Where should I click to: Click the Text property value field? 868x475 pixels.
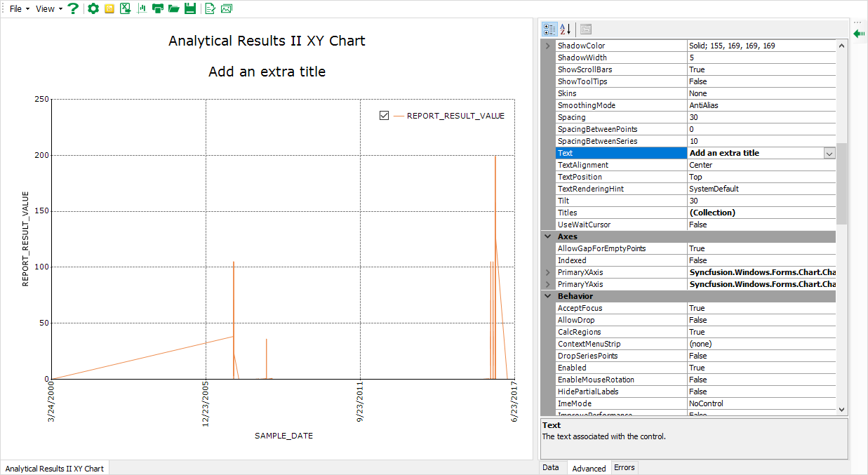tap(755, 153)
